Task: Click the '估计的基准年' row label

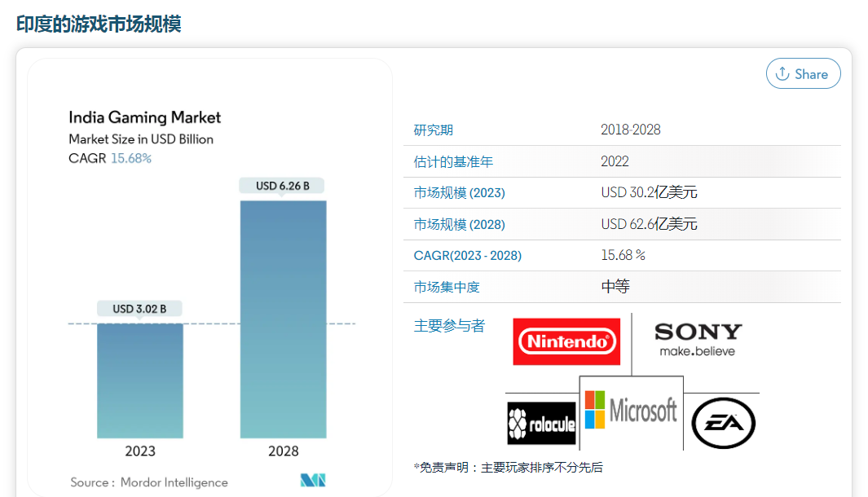Action: (453, 161)
